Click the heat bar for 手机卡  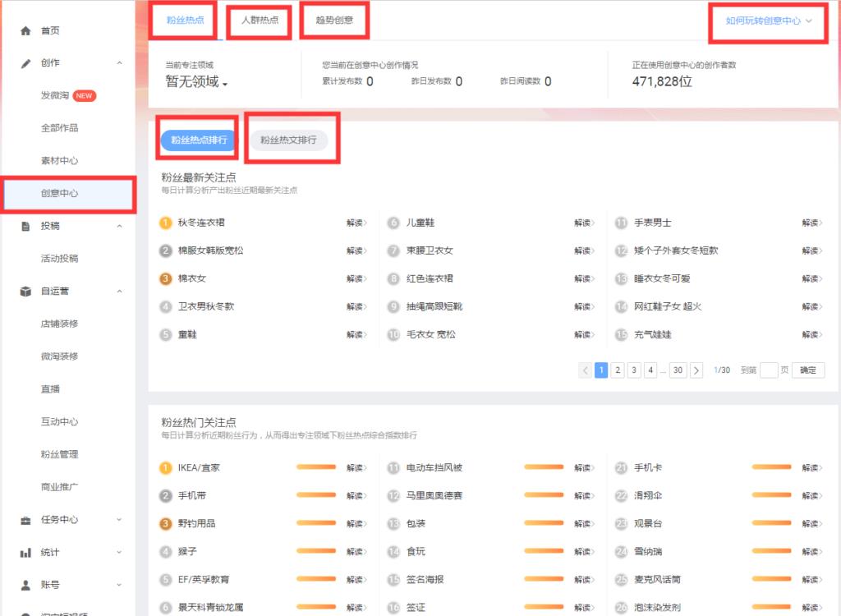(771, 467)
